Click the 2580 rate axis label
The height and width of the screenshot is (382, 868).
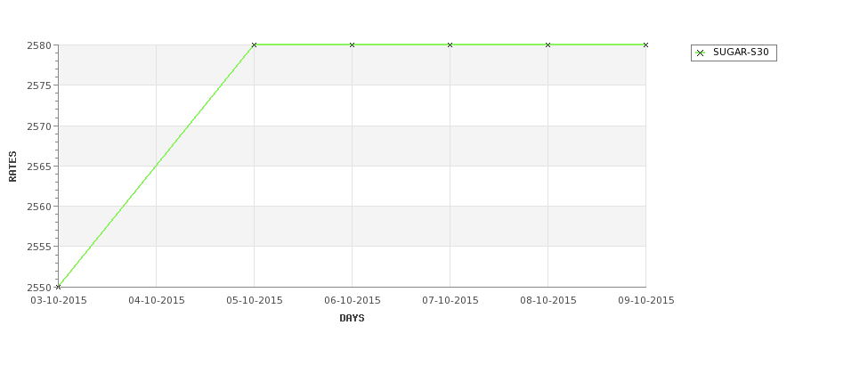click(39, 45)
